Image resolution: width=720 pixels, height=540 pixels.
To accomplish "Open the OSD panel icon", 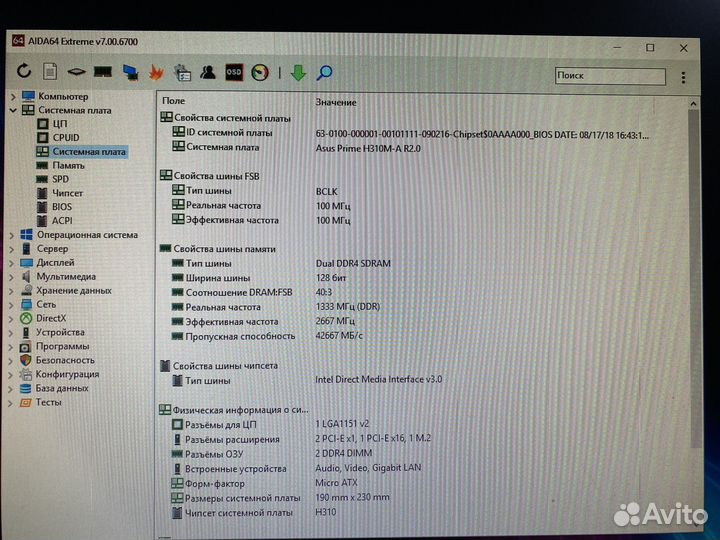I will pos(234,72).
